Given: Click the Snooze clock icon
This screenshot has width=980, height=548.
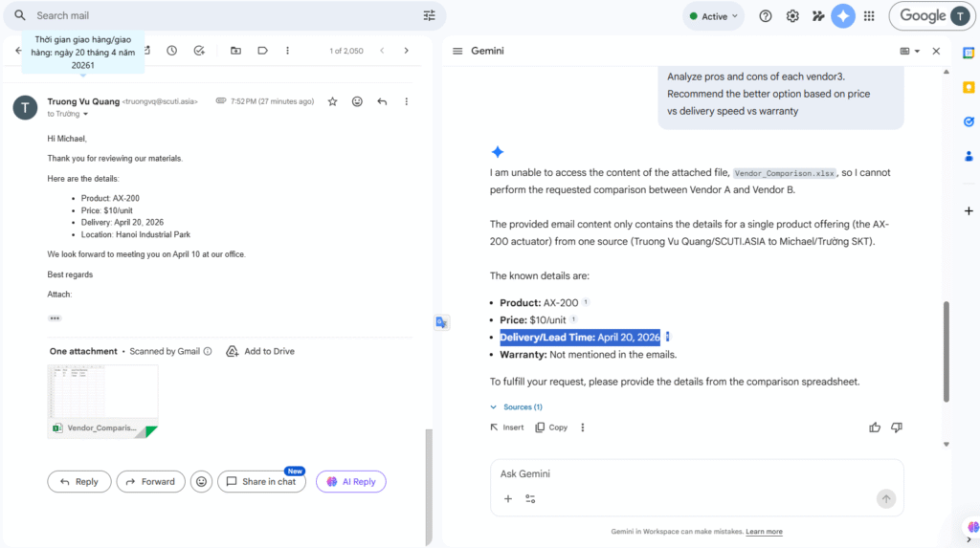Looking at the screenshot, I should coord(171,51).
